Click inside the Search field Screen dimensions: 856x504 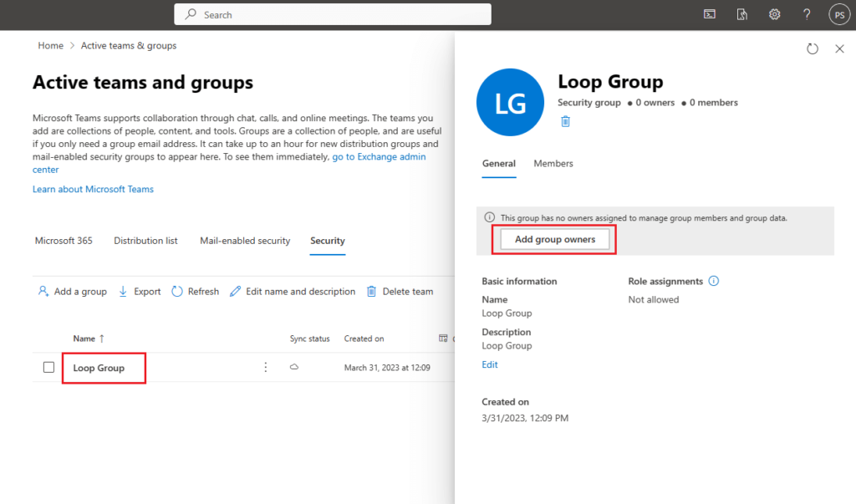[332, 14]
